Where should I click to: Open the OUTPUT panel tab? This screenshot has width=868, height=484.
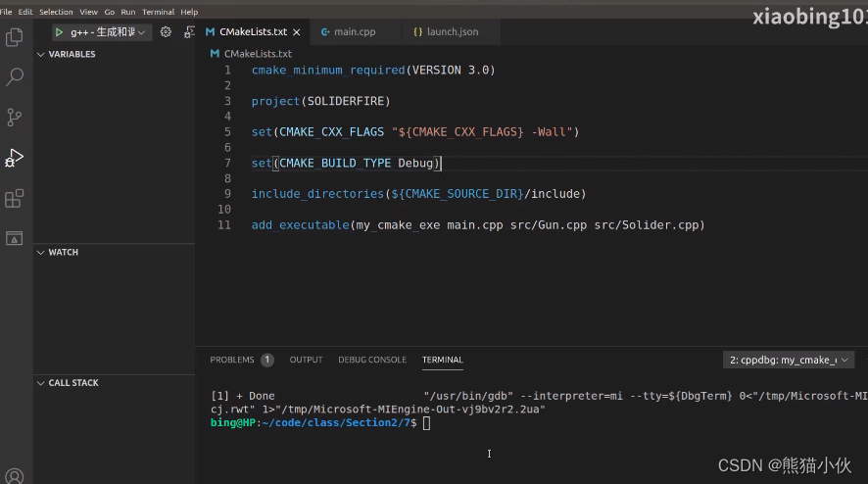[306, 360]
